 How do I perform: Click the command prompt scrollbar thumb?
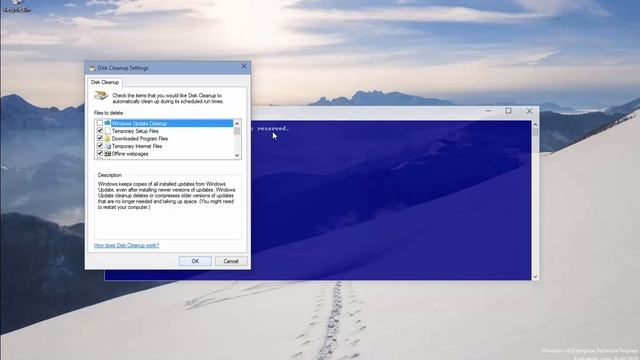535,132
